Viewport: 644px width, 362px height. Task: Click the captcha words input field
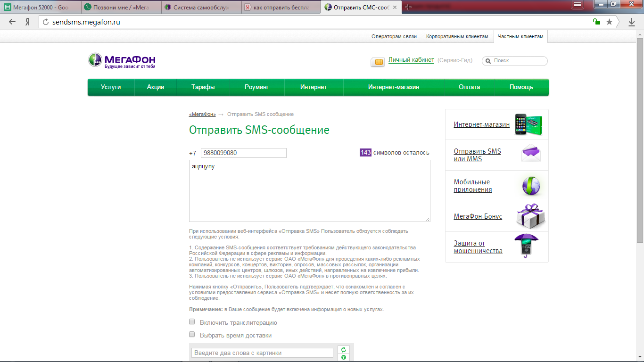[x=263, y=353]
